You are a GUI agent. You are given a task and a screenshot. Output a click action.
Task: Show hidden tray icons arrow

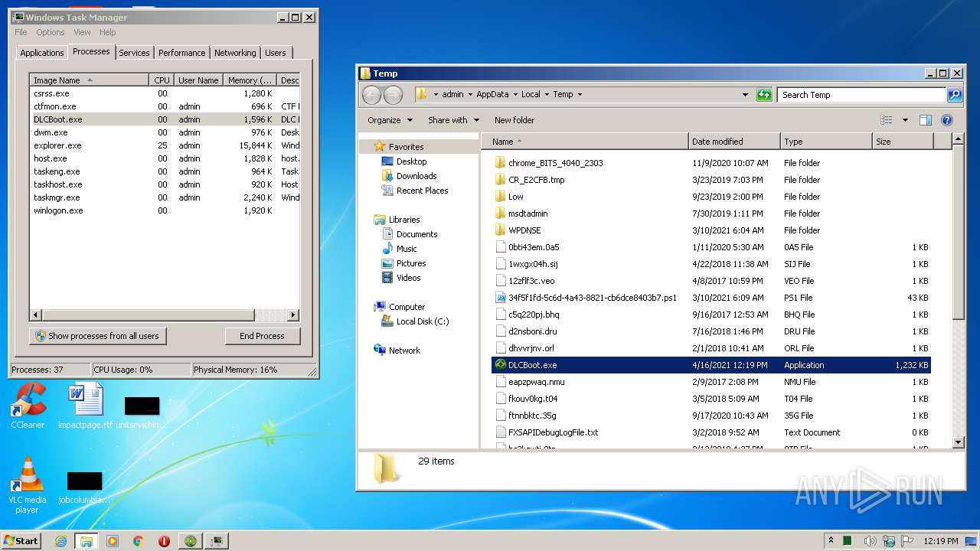[x=831, y=540]
